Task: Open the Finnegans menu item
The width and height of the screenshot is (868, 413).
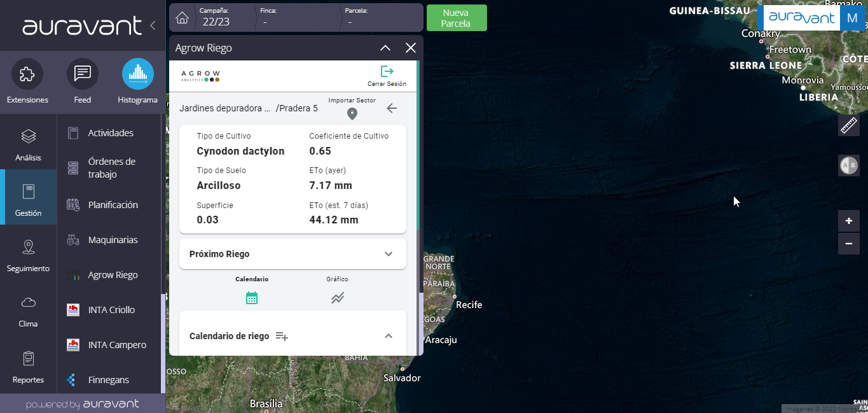Action: click(109, 380)
